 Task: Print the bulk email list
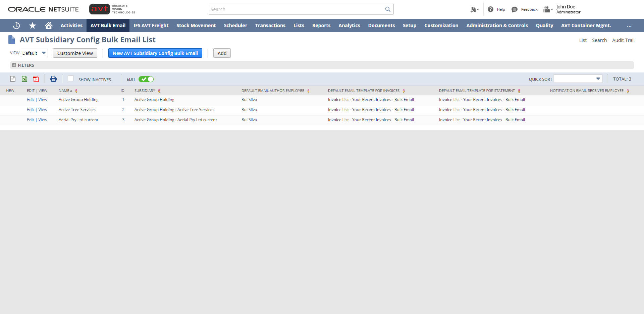(x=53, y=78)
